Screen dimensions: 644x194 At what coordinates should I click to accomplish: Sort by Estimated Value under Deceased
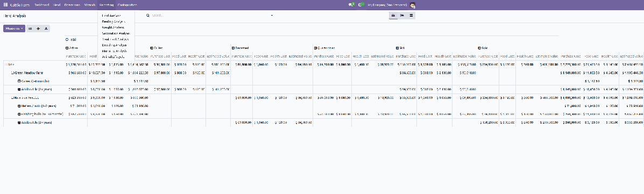[x=300, y=56]
